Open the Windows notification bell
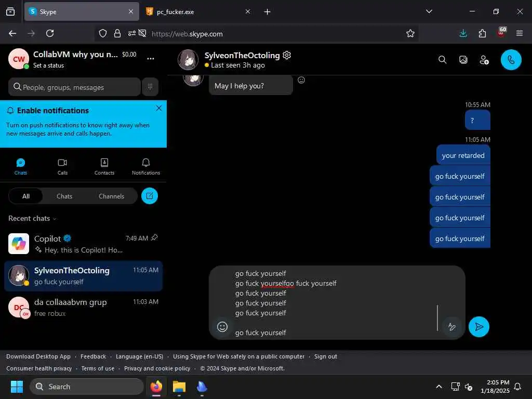 [517, 387]
